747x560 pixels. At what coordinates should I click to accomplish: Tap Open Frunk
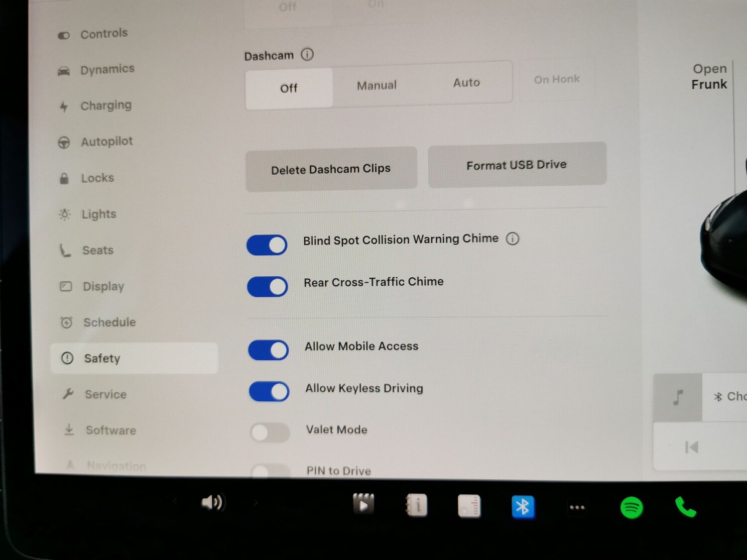709,76
